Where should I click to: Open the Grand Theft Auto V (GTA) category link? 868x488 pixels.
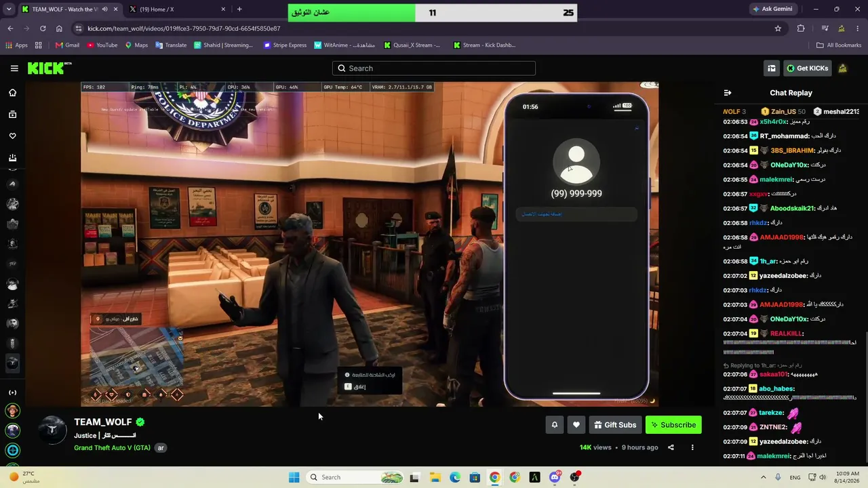click(x=112, y=448)
